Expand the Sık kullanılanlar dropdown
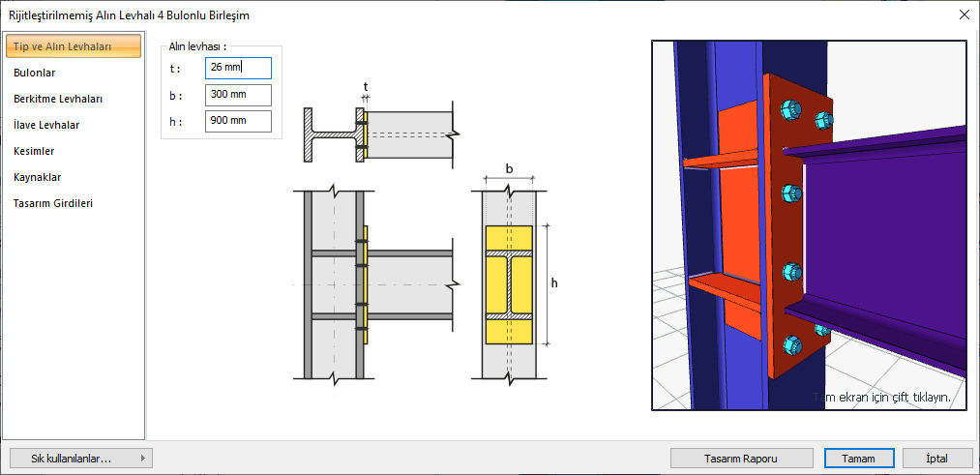980x475 pixels. pos(79,458)
